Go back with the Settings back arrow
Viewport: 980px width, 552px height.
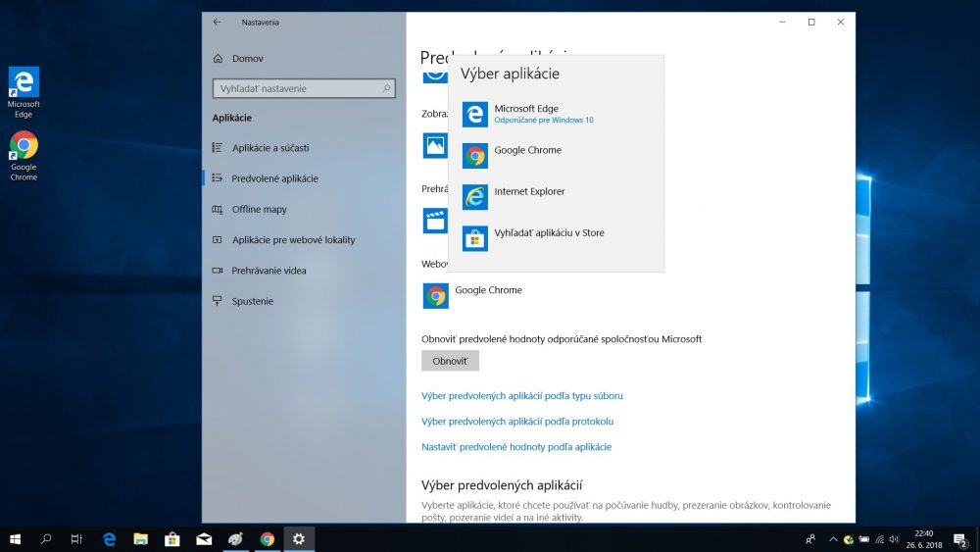217,22
